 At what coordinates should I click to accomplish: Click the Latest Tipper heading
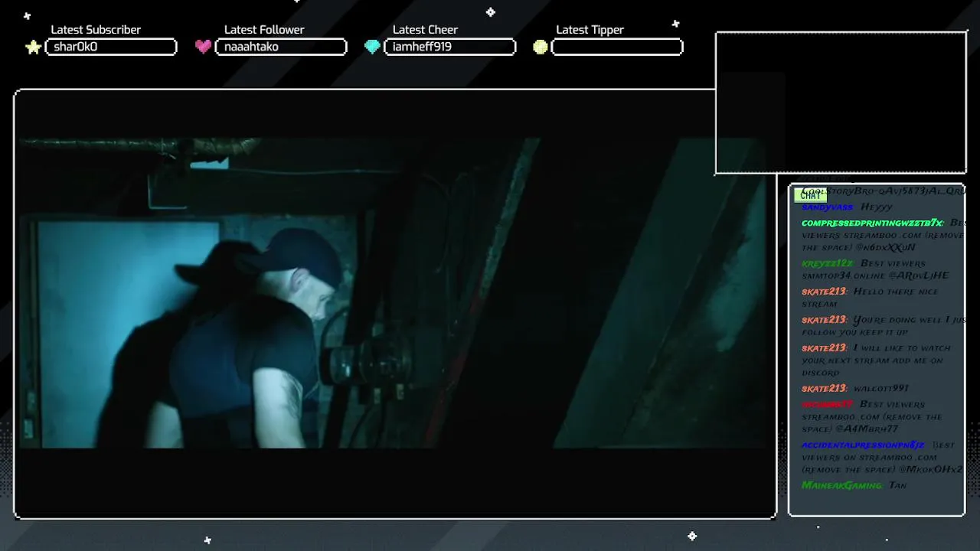coord(590,29)
